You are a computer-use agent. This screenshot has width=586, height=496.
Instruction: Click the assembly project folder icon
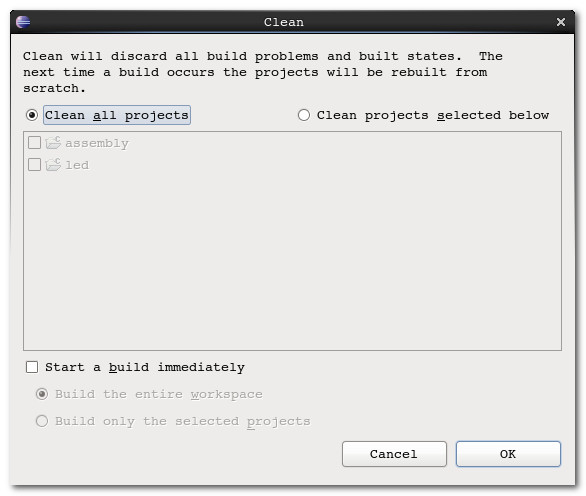tap(53, 143)
